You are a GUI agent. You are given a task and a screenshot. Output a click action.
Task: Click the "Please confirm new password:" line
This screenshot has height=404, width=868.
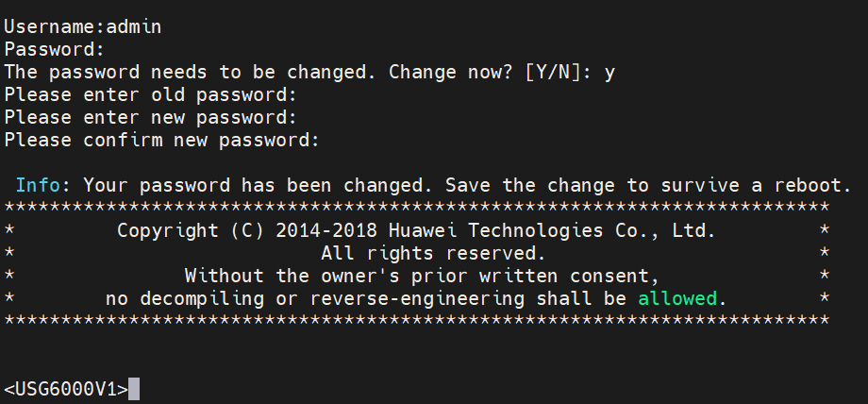pos(162,140)
